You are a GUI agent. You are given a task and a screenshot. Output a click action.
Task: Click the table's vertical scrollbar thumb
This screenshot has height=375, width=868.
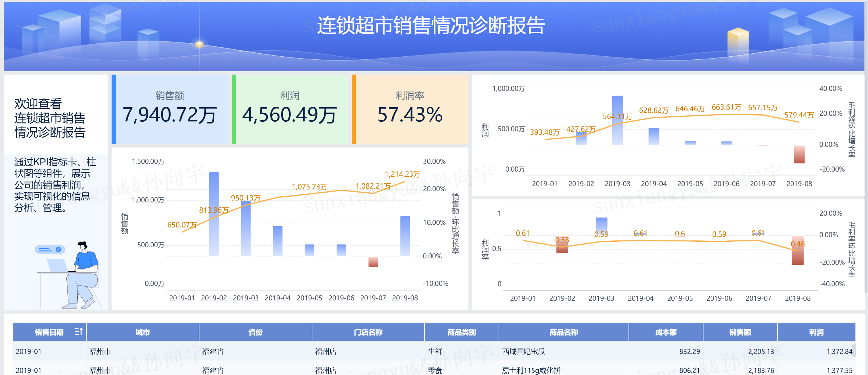[x=854, y=350]
